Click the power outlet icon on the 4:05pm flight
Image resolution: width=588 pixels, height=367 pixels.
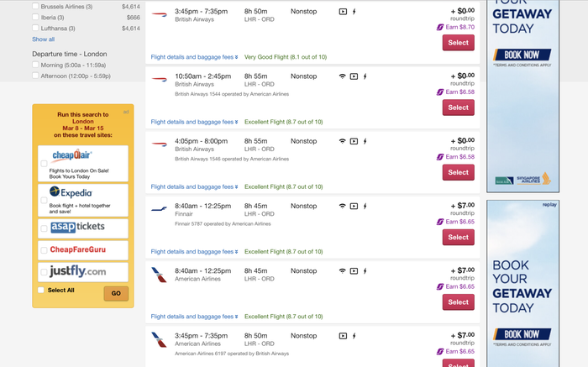click(x=365, y=141)
